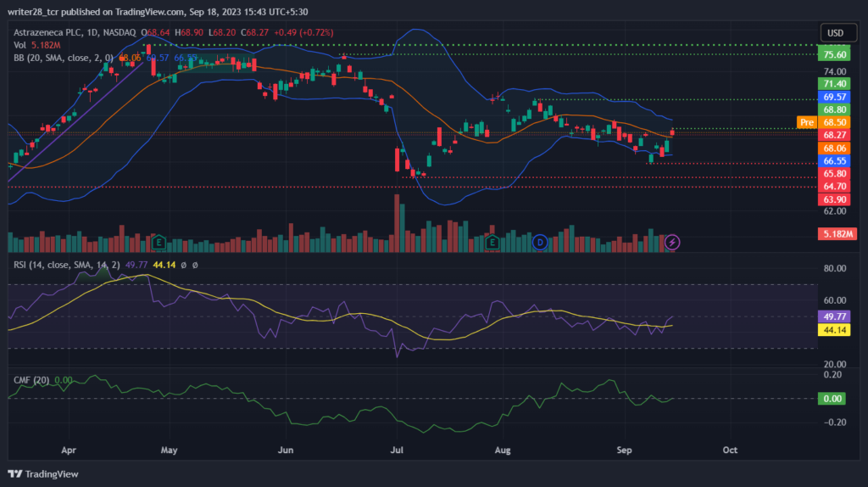The height and width of the screenshot is (487, 868).
Task: Click the May time axis label
Action: pos(170,450)
